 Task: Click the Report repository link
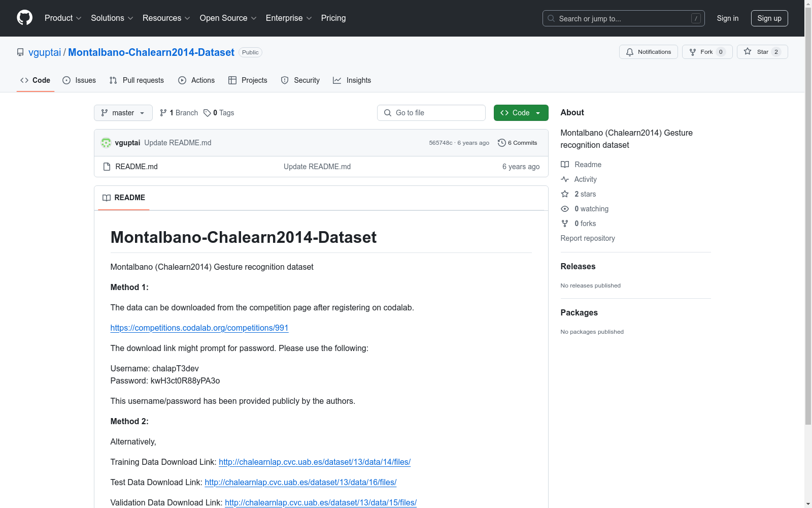588,238
